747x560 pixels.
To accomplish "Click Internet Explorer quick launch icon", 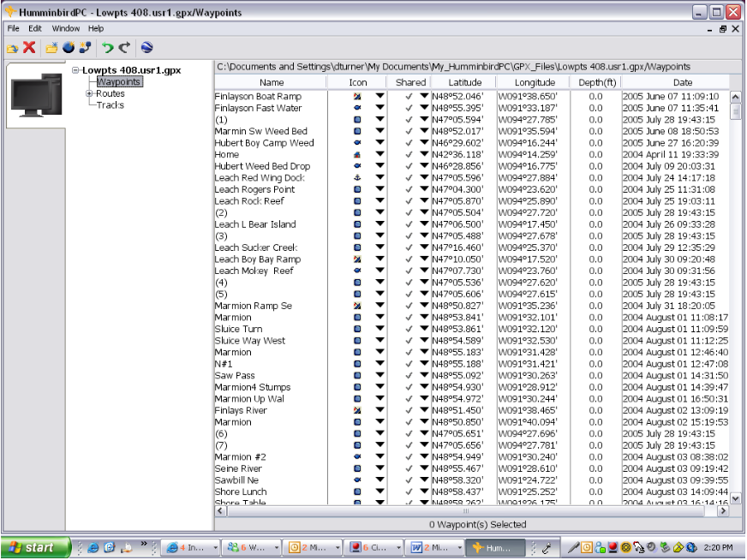I will 93,548.
